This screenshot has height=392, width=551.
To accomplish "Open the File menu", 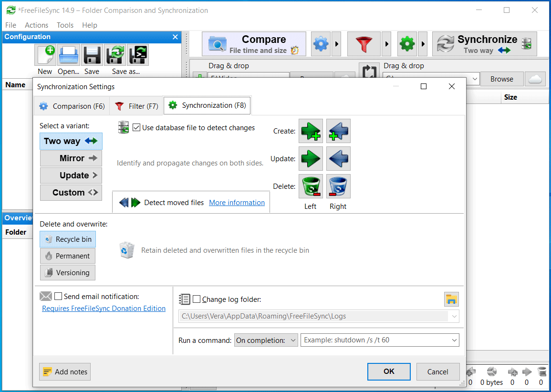I will click(11, 25).
